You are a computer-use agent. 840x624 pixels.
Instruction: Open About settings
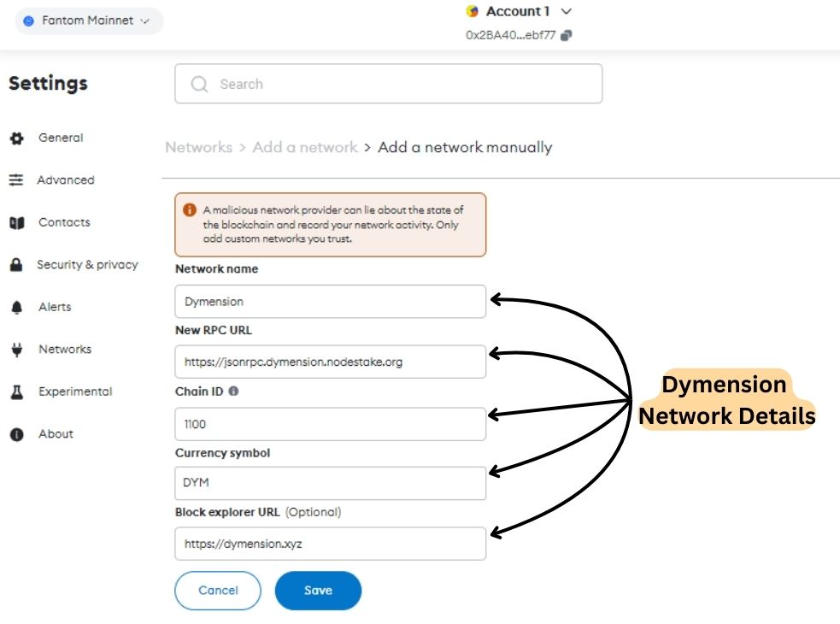56,433
